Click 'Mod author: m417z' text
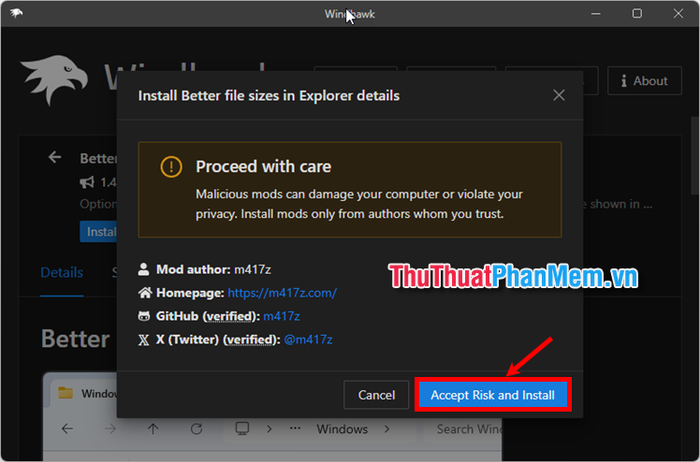Image resolution: width=700 pixels, height=462 pixels. pos(213,269)
